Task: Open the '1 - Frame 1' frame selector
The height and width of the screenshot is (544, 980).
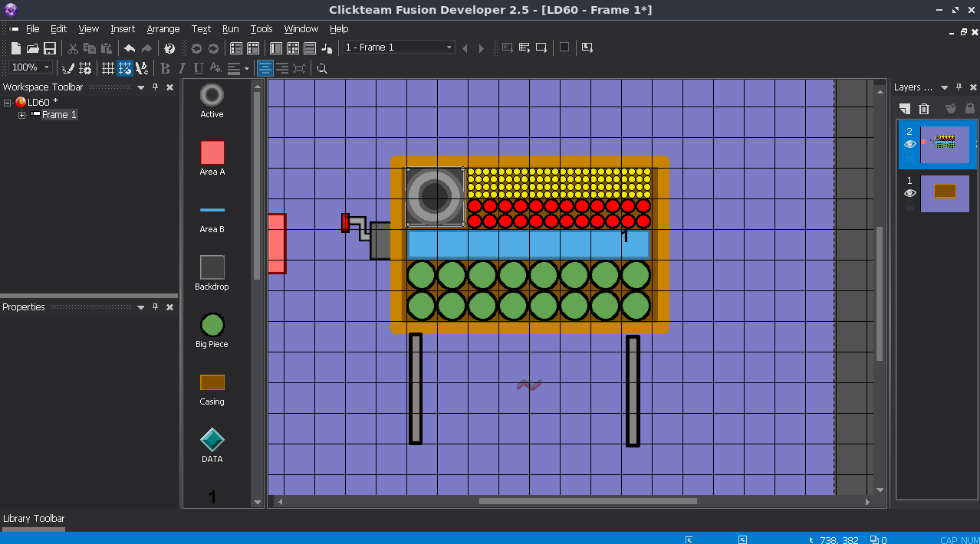Action: point(399,48)
